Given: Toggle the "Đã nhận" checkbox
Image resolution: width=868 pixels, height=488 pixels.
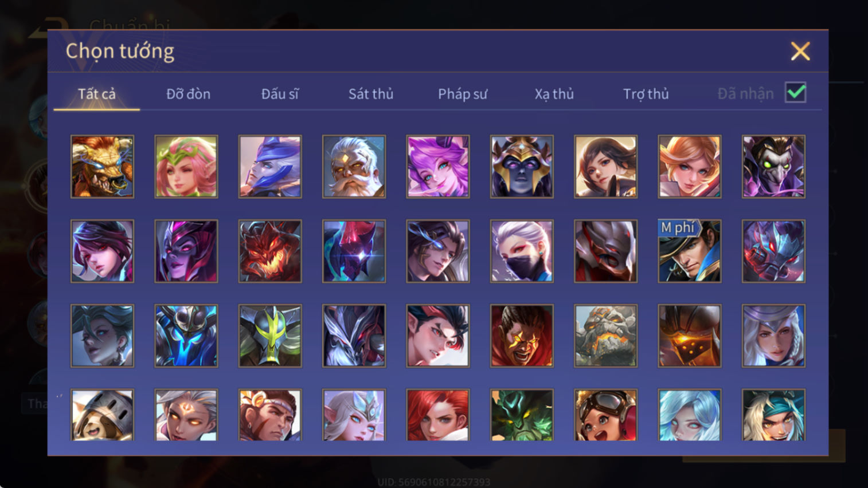Looking at the screenshot, I should pyautogui.click(x=796, y=93).
